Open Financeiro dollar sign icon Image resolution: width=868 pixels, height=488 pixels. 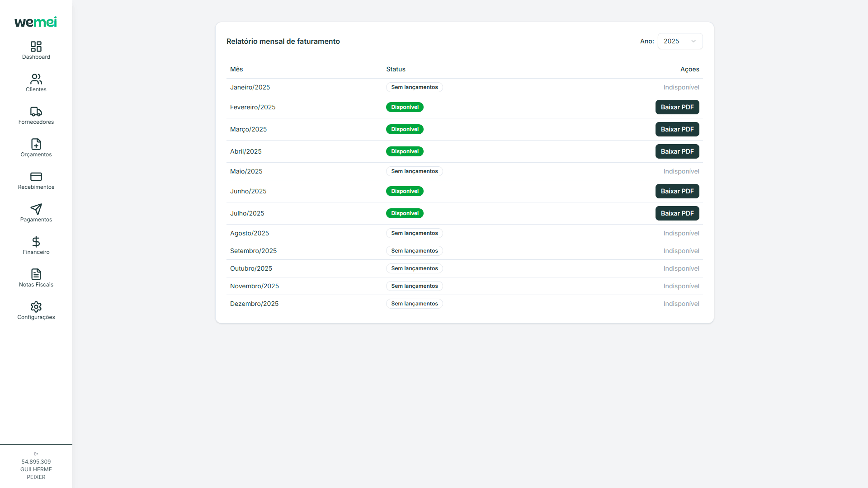[x=36, y=242]
